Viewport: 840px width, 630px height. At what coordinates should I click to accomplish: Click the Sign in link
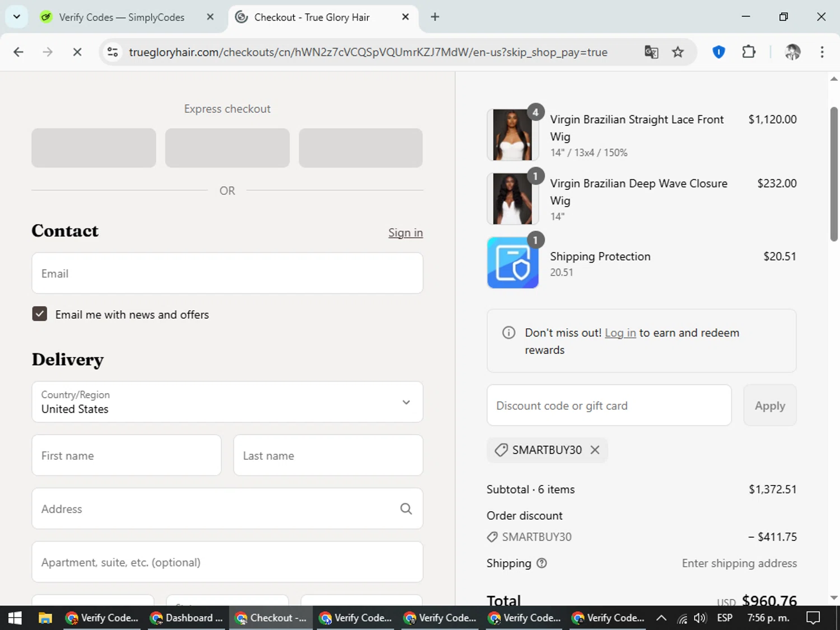[405, 232]
